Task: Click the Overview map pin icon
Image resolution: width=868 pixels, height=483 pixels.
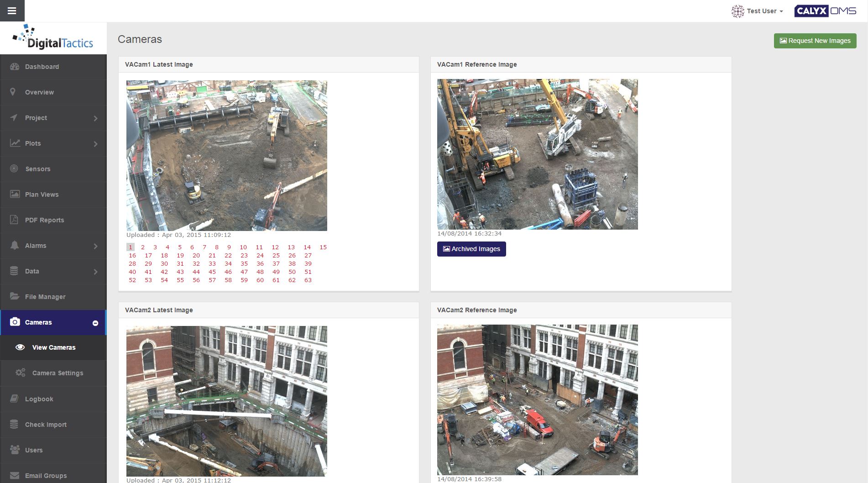Action: click(x=13, y=92)
